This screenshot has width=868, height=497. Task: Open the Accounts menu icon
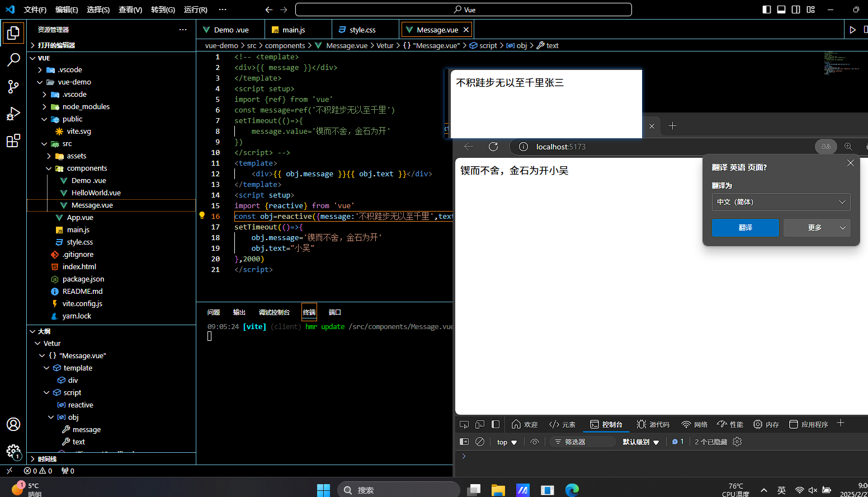(x=13, y=424)
